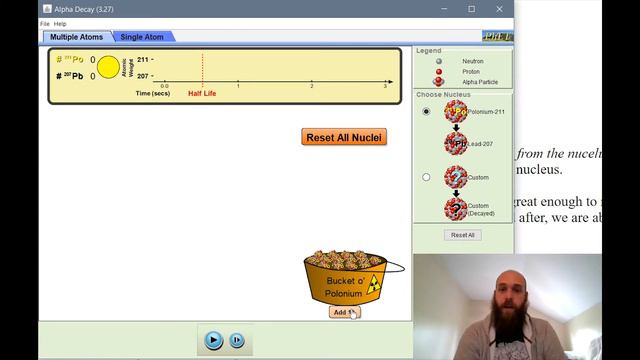640x360 pixels.
Task: Switch to the Multiple Atoms tab
Action: [x=76, y=37]
